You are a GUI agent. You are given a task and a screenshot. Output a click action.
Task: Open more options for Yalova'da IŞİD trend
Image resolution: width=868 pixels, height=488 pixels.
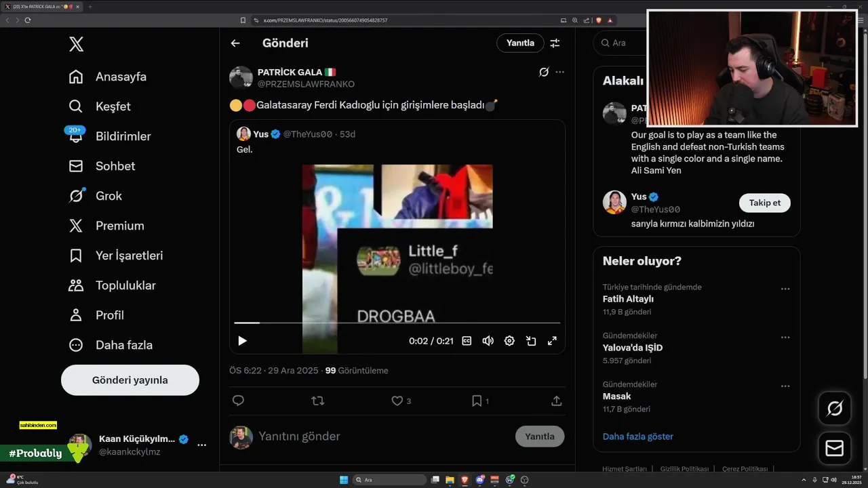pyautogui.click(x=785, y=338)
